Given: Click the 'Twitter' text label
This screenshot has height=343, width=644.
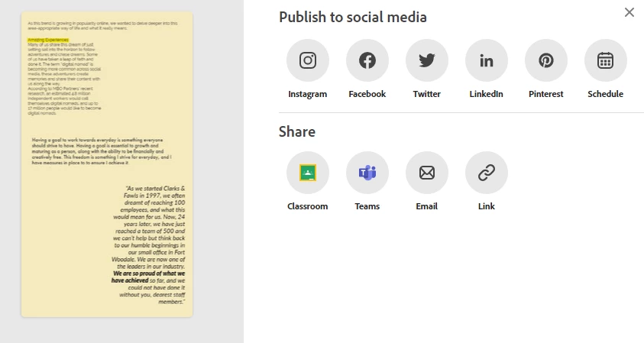Looking at the screenshot, I should pos(427,94).
